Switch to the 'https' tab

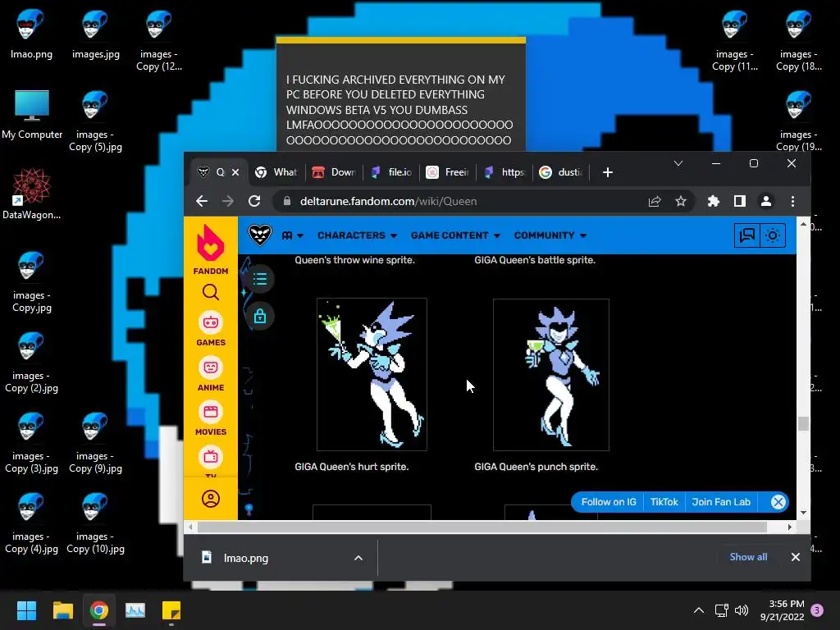[504, 172]
